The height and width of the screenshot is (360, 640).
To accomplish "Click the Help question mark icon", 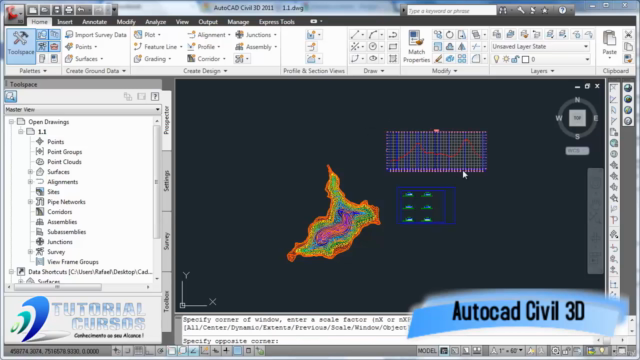I will [562, 10].
